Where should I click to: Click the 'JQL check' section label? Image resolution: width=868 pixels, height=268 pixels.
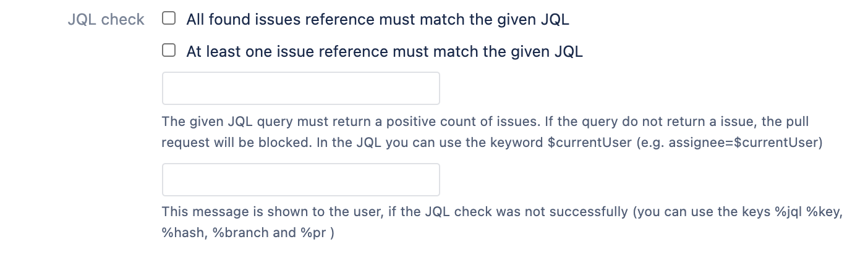[106, 20]
